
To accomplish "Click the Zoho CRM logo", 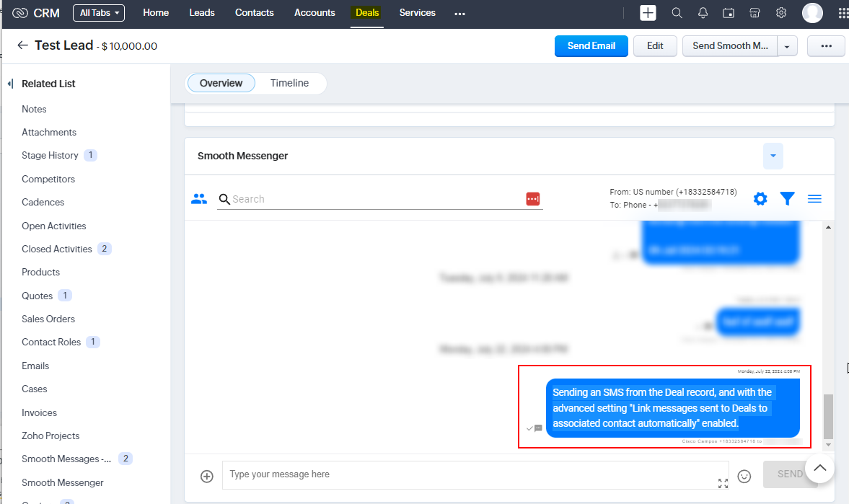I will (x=36, y=13).
